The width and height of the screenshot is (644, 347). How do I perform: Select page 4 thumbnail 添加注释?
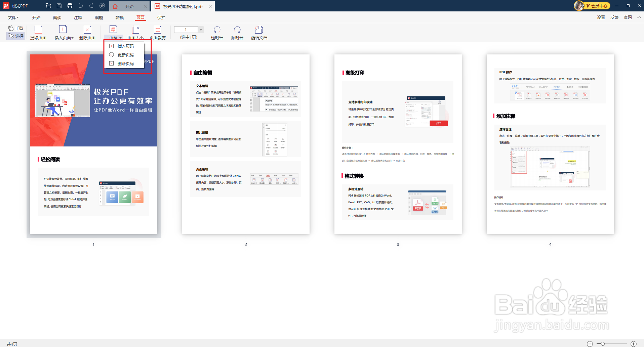pyautogui.click(x=550, y=144)
